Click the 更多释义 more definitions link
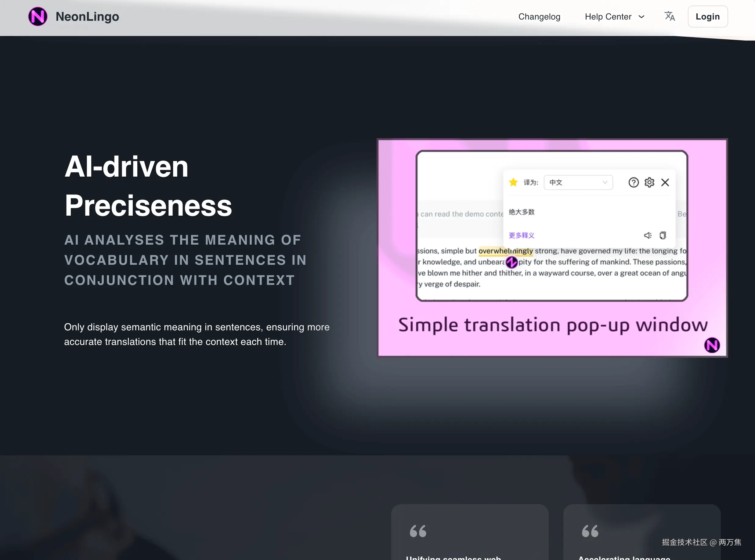Image resolution: width=755 pixels, height=560 pixels. (521, 235)
